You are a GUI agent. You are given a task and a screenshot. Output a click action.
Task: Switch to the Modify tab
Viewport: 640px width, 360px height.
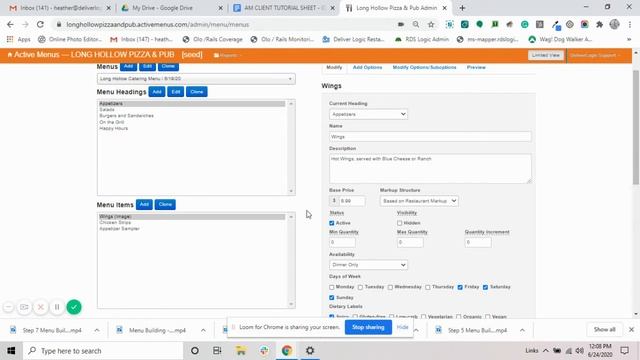(x=334, y=67)
